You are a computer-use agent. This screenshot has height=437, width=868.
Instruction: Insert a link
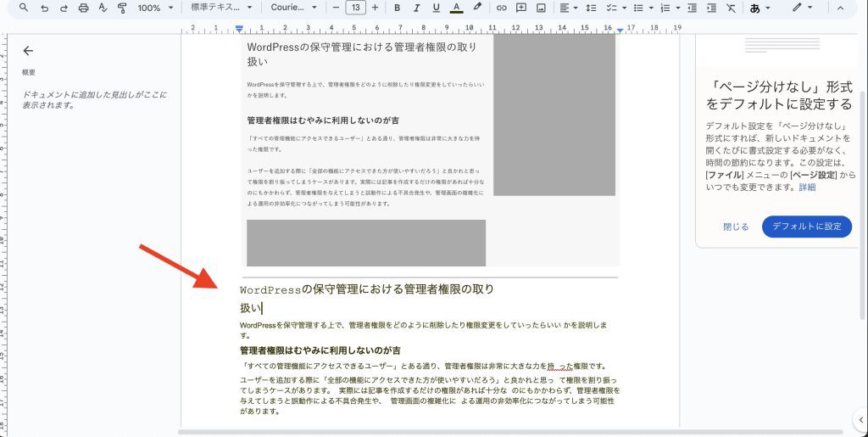click(502, 8)
